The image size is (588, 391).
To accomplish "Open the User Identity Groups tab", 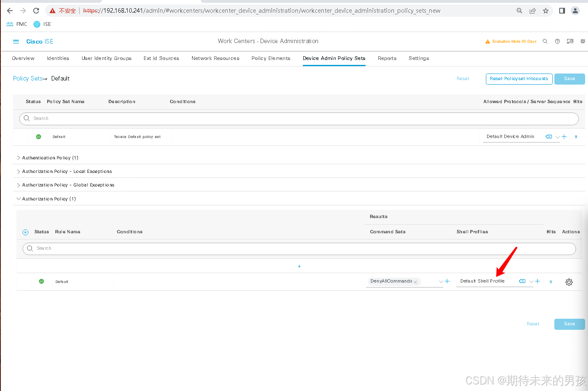I will click(x=107, y=58).
